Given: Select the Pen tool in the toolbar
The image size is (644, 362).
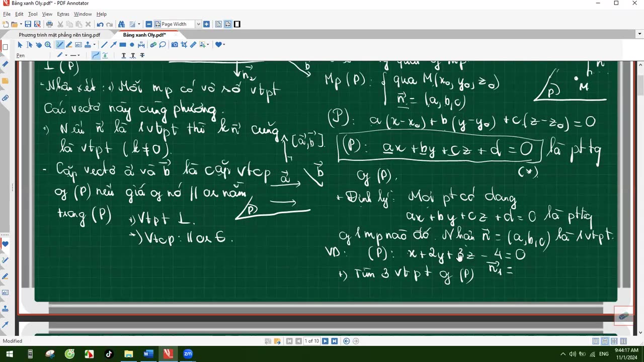Looking at the screenshot, I should (x=60, y=45).
